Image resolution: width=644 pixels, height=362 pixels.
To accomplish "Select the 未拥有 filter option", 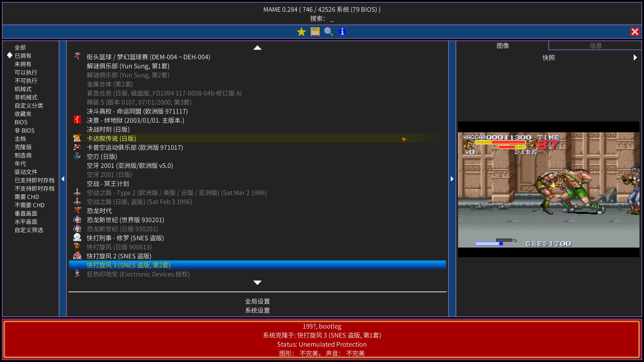I will point(23,64).
